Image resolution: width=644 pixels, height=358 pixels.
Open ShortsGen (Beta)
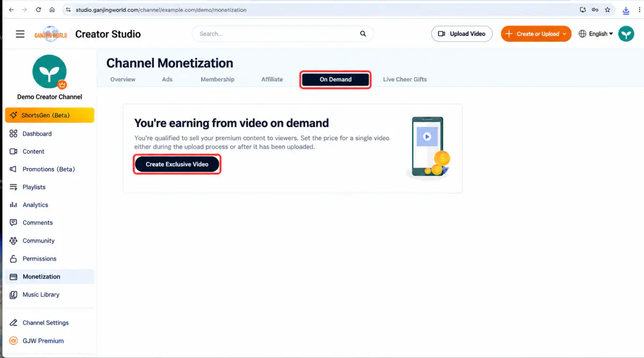click(x=49, y=115)
